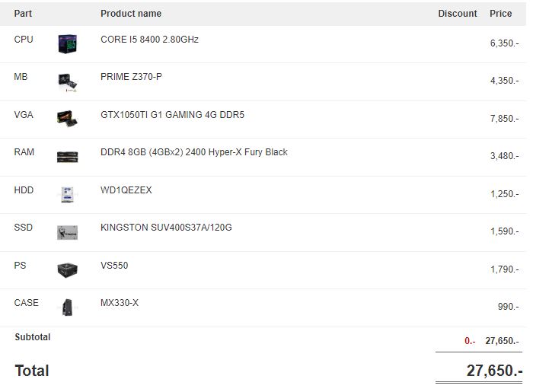Viewport: 533px width, 392px height.
Task: Click the MX330-X product name
Action: pyautogui.click(x=120, y=303)
